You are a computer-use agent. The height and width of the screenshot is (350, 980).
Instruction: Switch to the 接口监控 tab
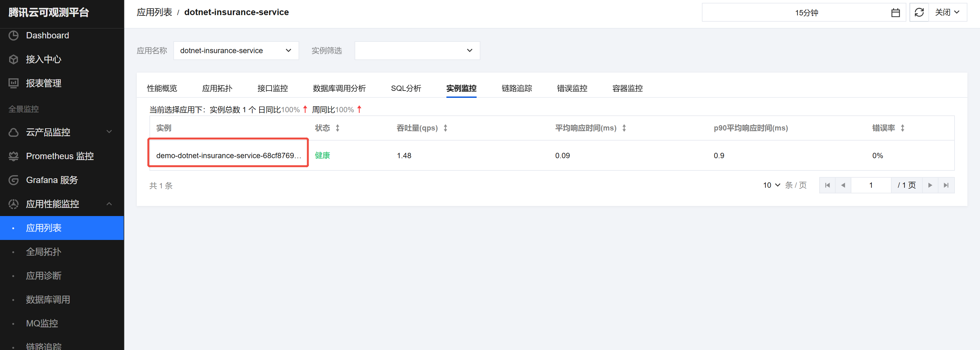(x=272, y=88)
